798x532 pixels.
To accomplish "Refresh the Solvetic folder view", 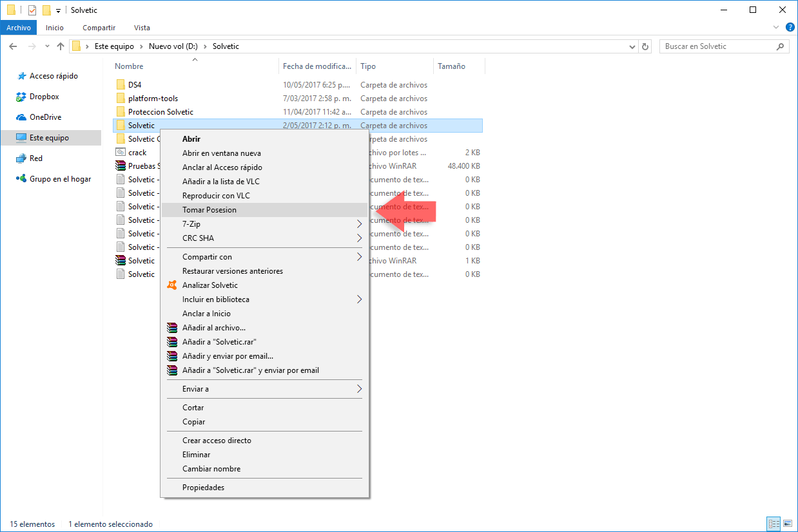I will pyautogui.click(x=646, y=46).
